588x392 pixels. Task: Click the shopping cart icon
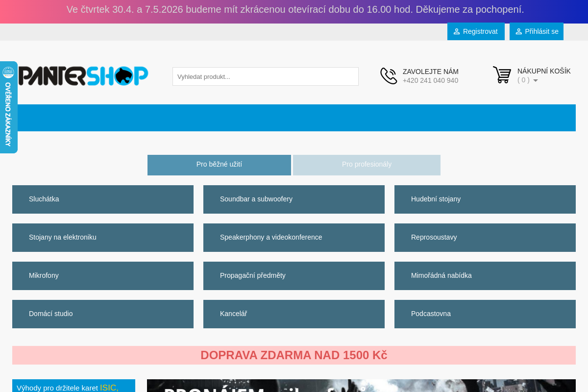(x=502, y=75)
